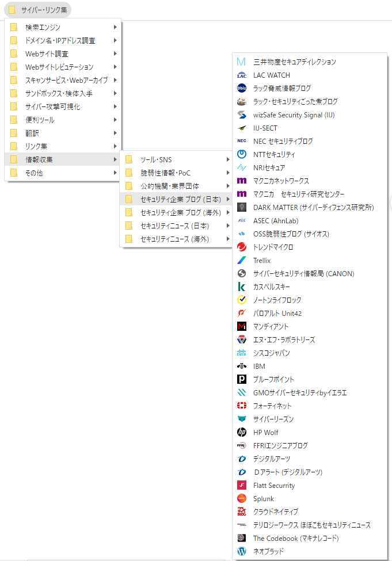The image size is (392, 561).
Task: Open GMOサイバーセキュリティbyイエラエ bookmark
Action: [x=310, y=393]
